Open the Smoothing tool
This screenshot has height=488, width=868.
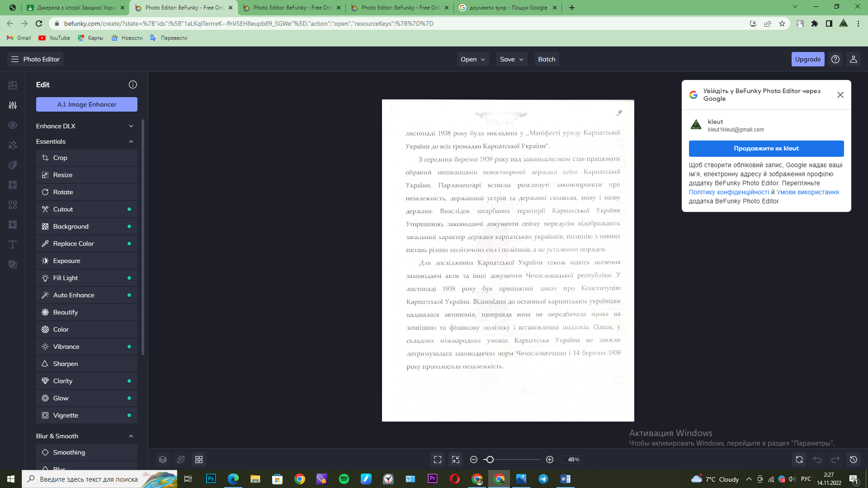coord(87,452)
